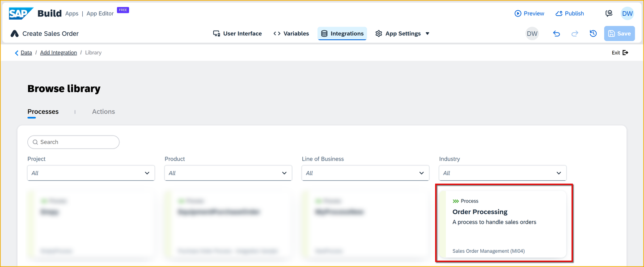Select the Integrations tab
Screen dimensions: 644x267
(342, 34)
